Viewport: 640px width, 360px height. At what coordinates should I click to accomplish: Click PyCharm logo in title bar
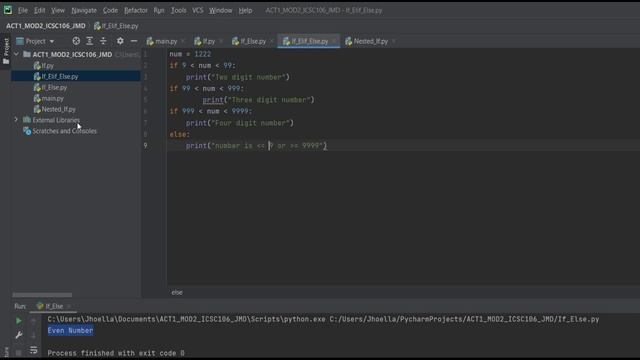pyautogui.click(x=8, y=10)
